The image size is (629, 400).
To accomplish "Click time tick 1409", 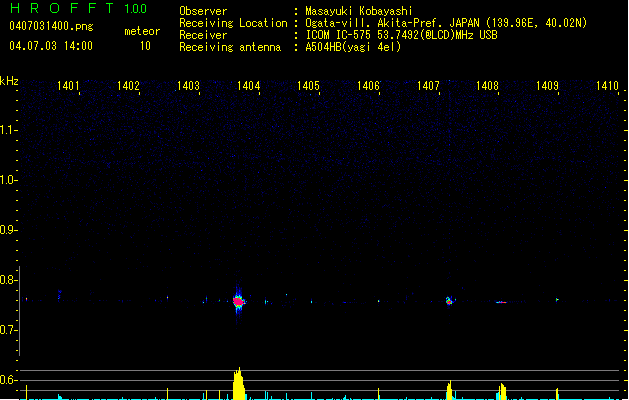I will click(547, 86).
